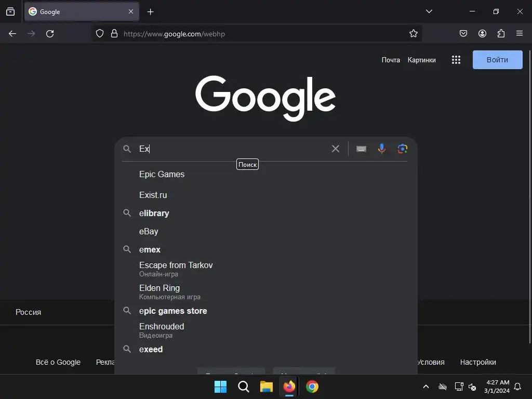Show hidden system tray icons

[x=426, y=387]
